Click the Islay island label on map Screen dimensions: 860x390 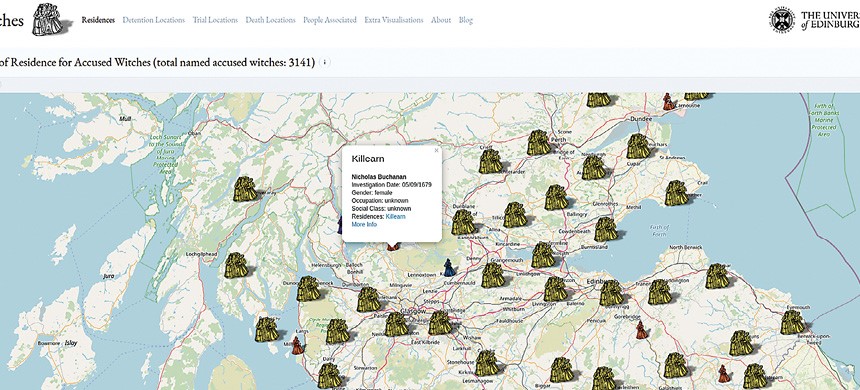(x=71, y=343)
